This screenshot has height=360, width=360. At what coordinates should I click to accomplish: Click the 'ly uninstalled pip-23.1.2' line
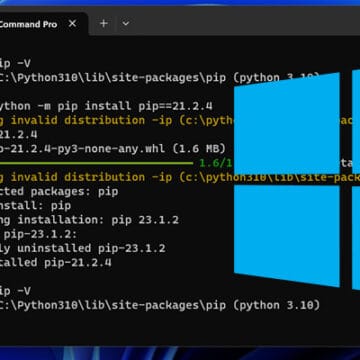coord(83,249)
